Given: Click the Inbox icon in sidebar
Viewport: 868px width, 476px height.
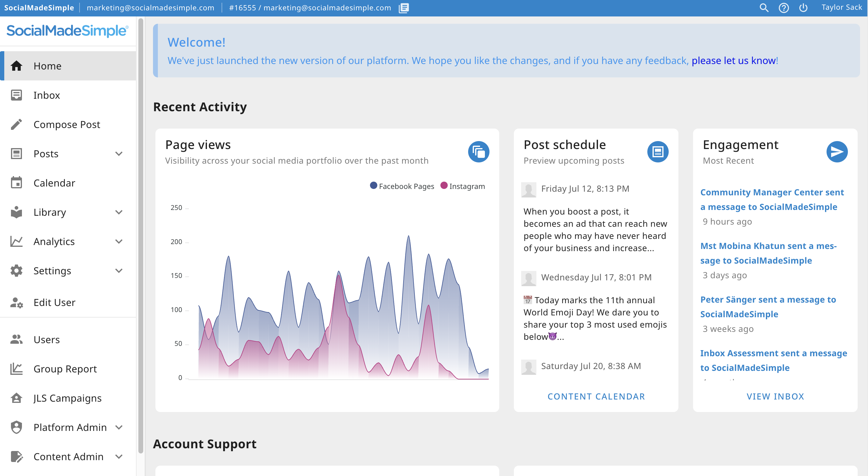Looking at the screenshot, I should [x=16, y=95].
